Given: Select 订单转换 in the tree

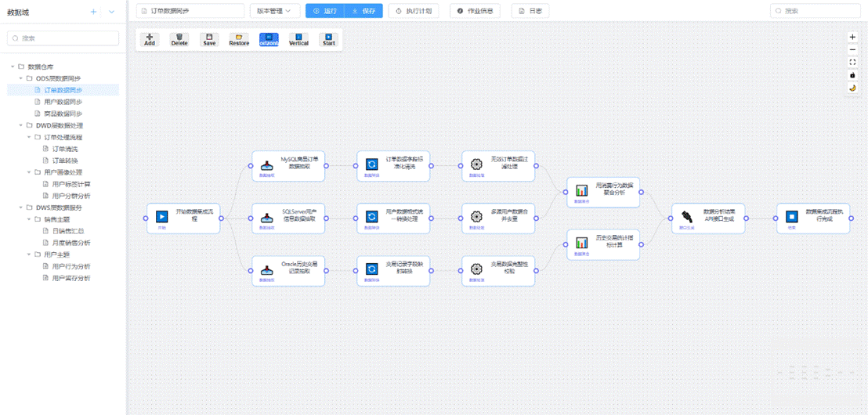Looking at the screenshot, I should 63,161.
